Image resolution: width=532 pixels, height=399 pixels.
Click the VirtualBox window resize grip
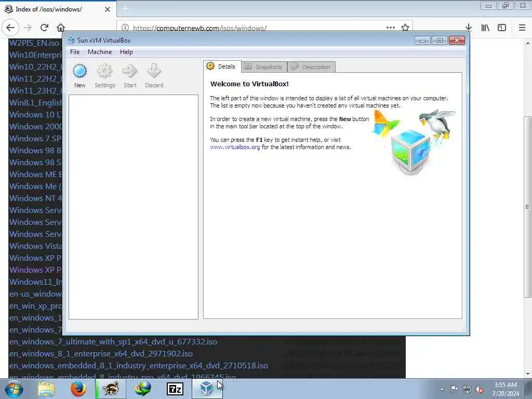tap(462, 329)
